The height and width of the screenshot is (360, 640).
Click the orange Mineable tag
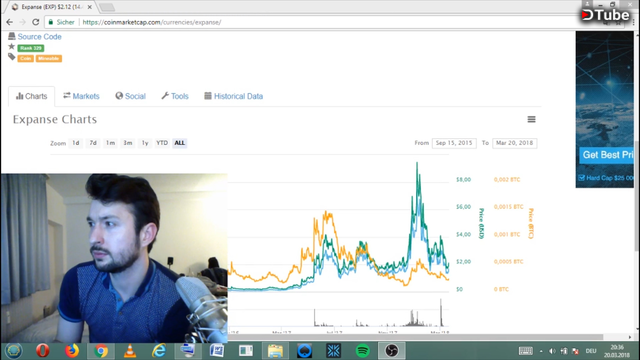coord(49,58)
